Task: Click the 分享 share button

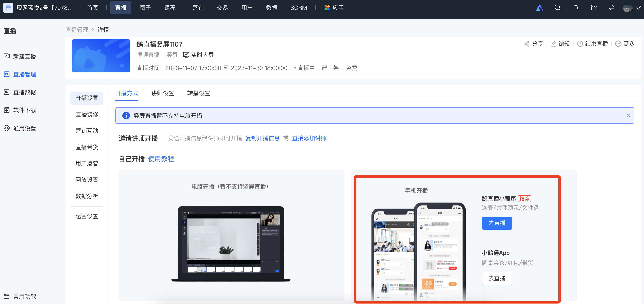Action: click(534, 44)
